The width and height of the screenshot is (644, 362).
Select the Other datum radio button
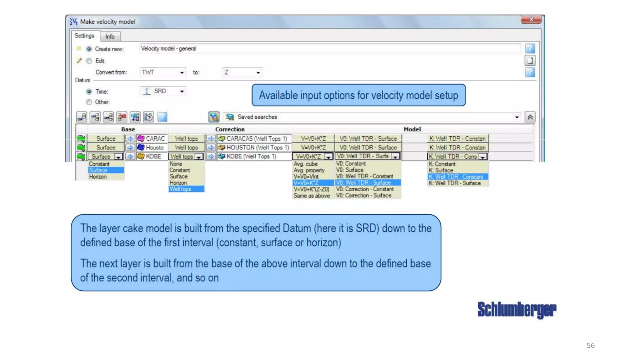(x=89, y=102)
